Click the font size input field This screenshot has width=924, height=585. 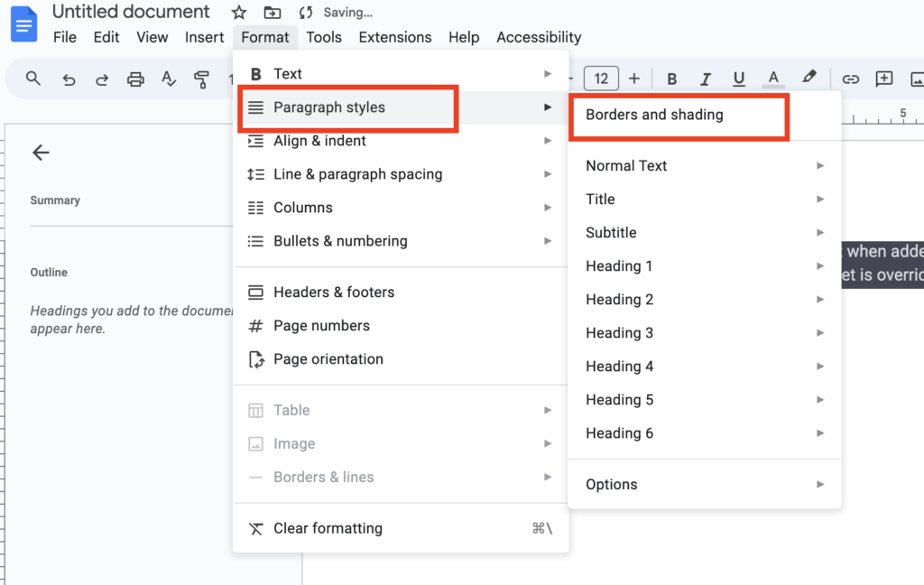(x=601, y=79)
